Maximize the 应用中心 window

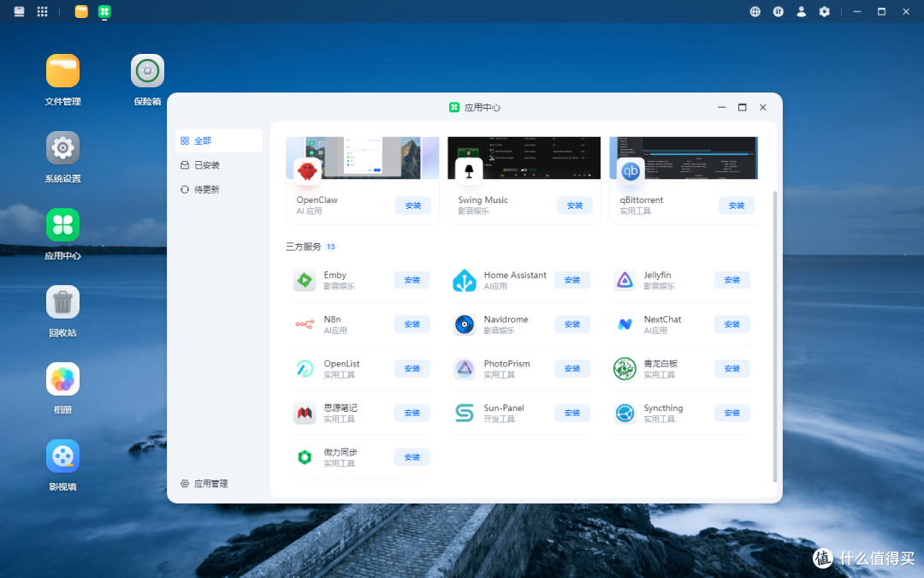click(x=742, y=107)
